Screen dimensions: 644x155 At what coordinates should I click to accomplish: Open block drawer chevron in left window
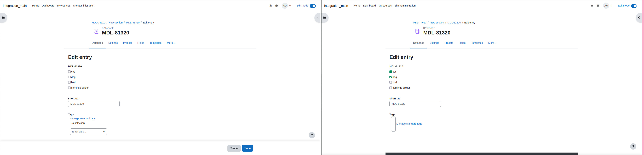point(318,18)
